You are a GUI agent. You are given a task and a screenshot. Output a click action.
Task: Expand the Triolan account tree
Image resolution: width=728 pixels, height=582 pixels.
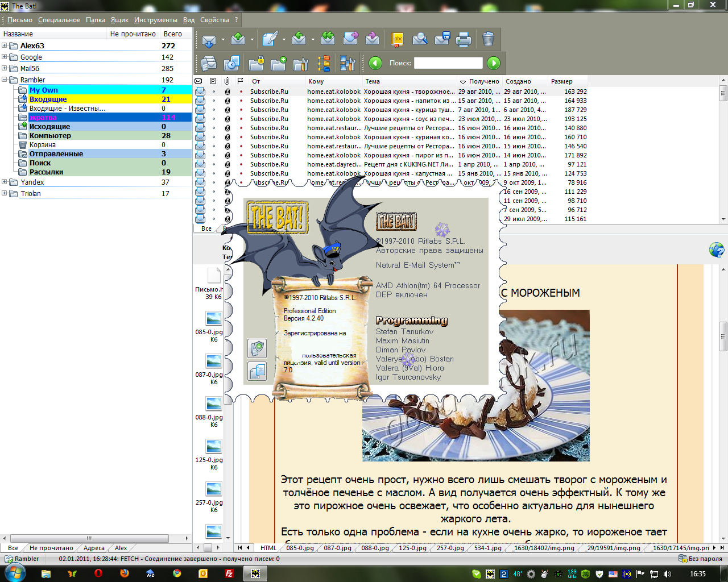point(5,193)
